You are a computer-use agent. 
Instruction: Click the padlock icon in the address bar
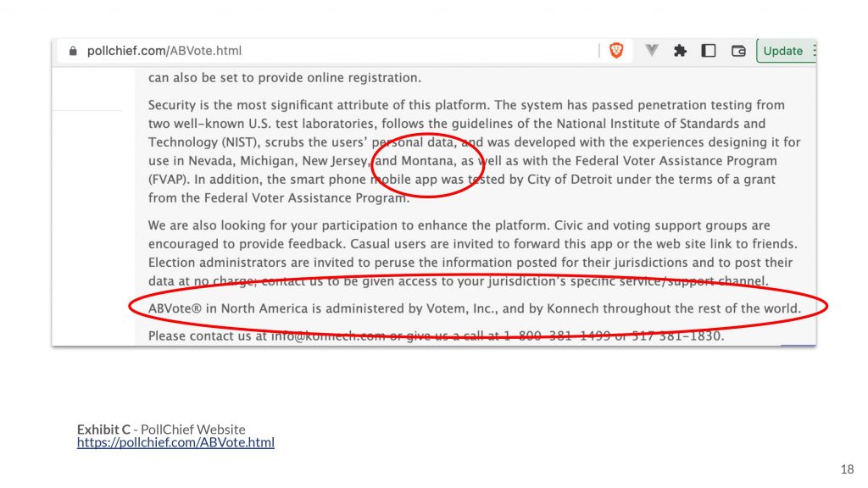[x=73, y=51]
